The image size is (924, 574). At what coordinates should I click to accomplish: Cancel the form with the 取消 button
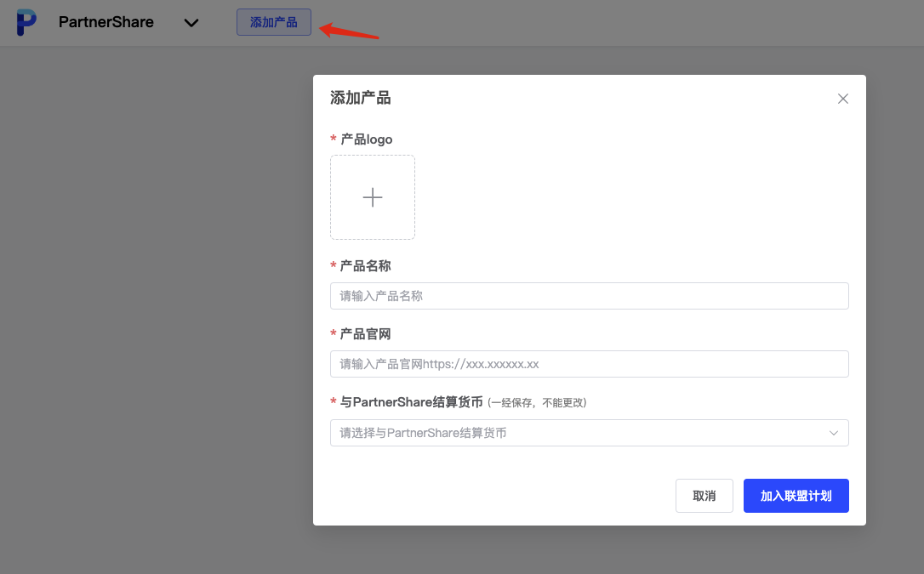704,495
